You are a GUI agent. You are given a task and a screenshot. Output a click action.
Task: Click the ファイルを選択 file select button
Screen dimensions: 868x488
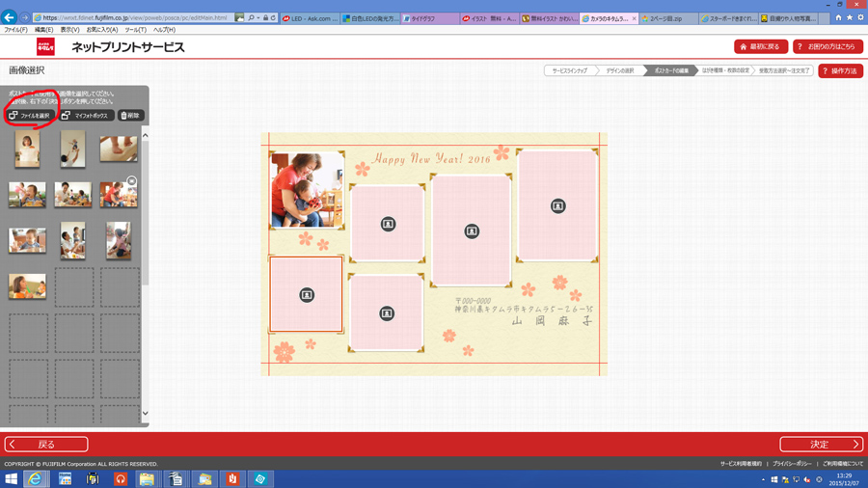30,116
